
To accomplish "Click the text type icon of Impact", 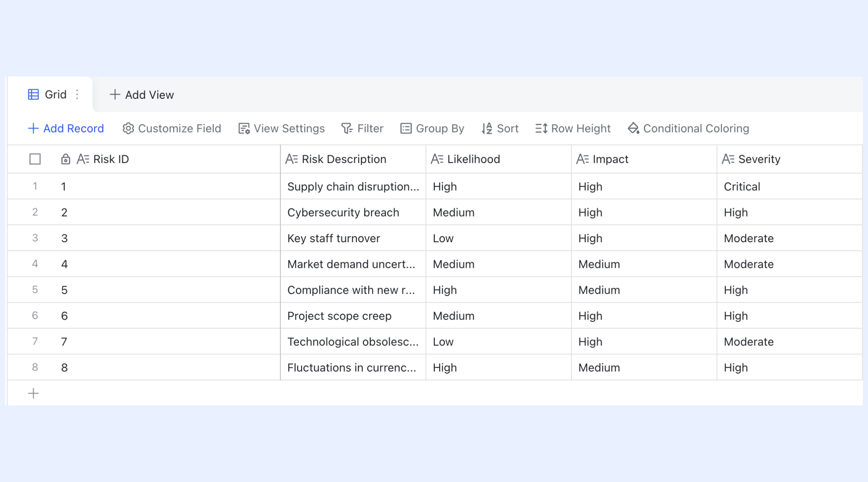I will point(582,159).
